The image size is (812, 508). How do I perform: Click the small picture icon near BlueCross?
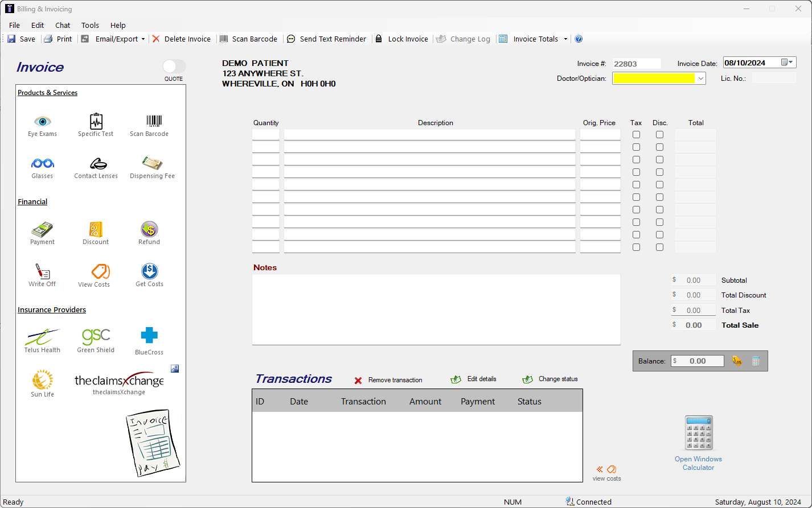point(175,369)
